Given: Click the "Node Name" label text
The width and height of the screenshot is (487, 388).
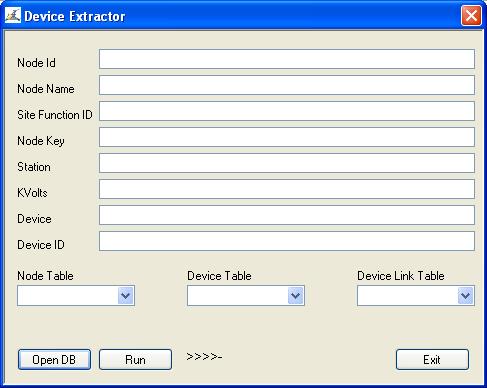Looking at the screenshot, I should [46, 89].
